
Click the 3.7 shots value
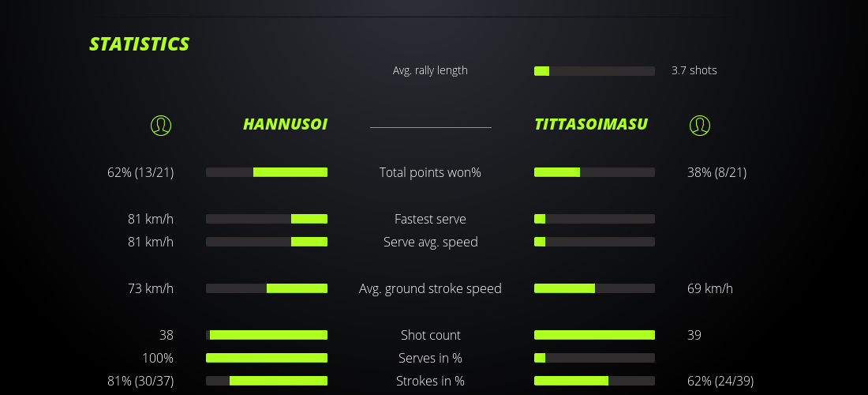click(x=694, y=70)
